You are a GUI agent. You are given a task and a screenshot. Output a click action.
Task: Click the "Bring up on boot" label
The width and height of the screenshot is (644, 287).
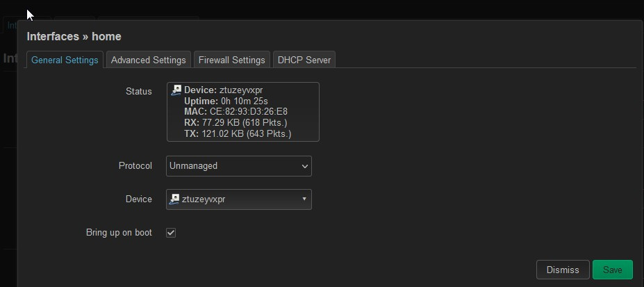point(119,232)
